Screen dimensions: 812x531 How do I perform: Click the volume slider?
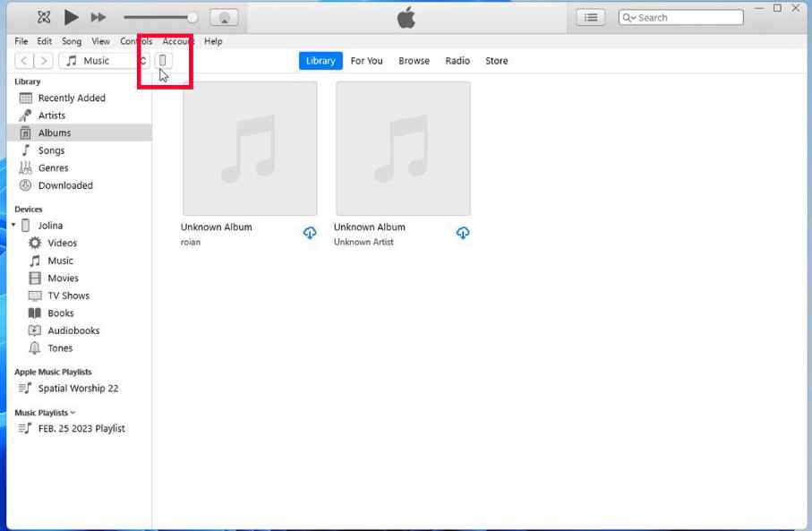click(159, 17)
